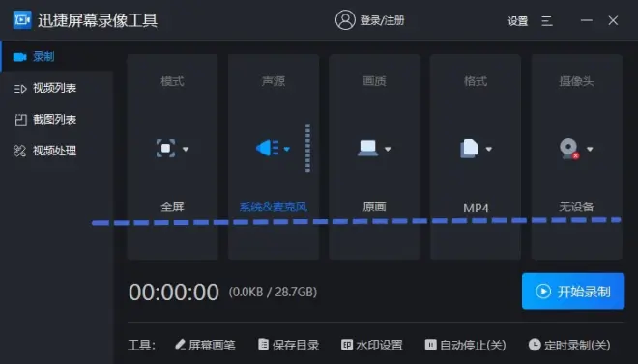Open the 屏幕画笔 screen pen tool
This screenshot has width=638, height=364.
pos(205,345)
